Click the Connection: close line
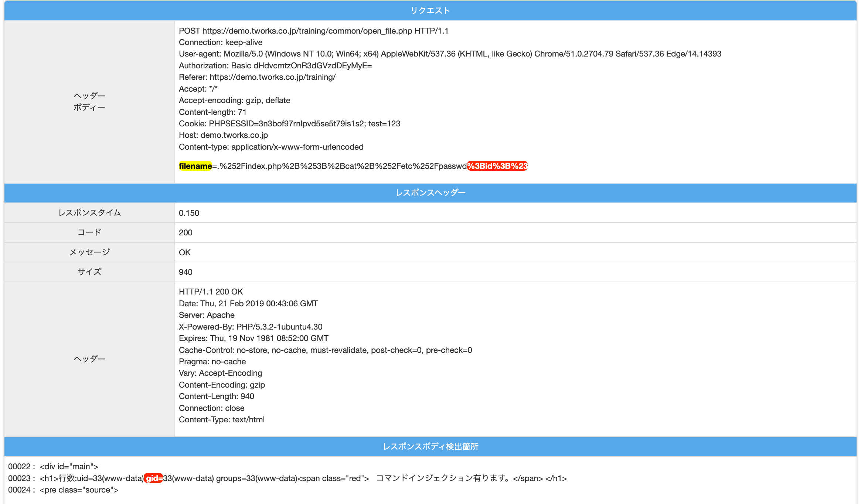This screenshot has width=861, height=504. (212, 408)
